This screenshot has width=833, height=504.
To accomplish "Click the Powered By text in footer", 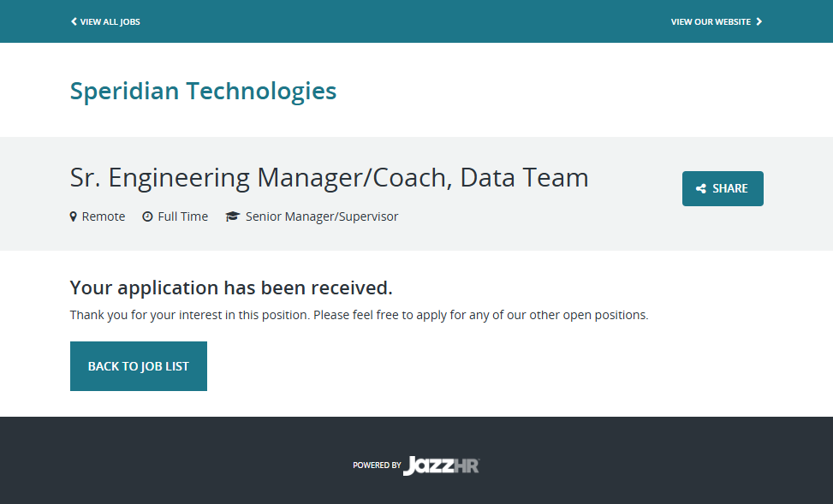I will pyautogui.click(x=377, y=465).
